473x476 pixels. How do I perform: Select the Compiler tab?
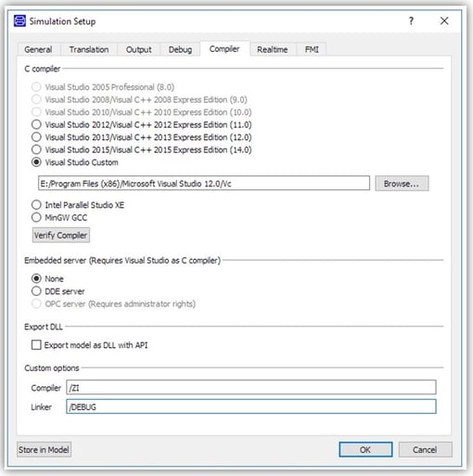224,49
